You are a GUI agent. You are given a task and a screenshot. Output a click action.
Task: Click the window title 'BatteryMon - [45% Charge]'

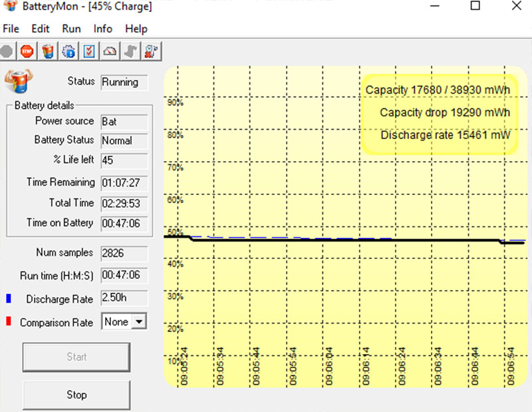(x=87, y=7)
